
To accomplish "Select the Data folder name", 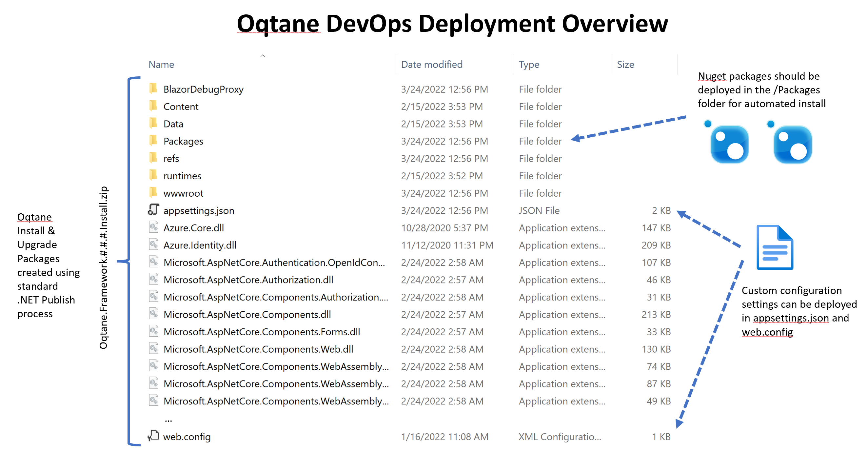I will click(x=173, y=124).
